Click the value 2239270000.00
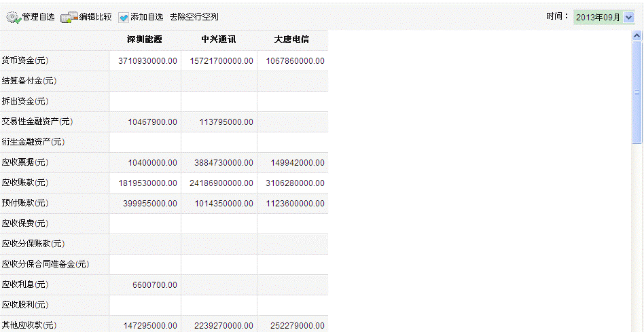 pos(224,326)
